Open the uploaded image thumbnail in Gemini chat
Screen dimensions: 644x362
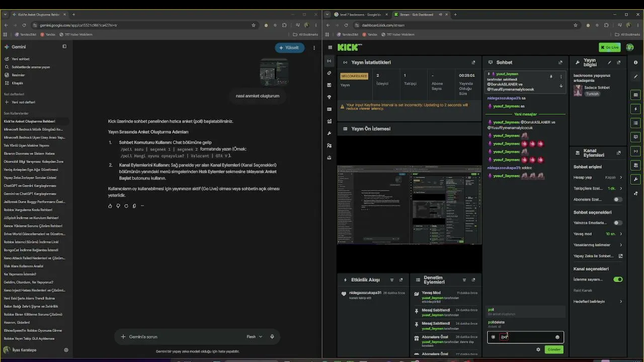(274, 72)
